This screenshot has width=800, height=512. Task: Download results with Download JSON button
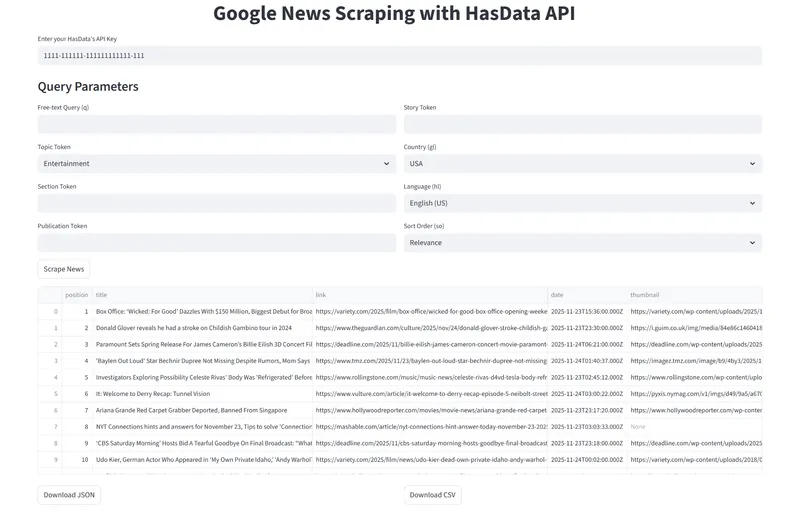(x=69, y=494)
